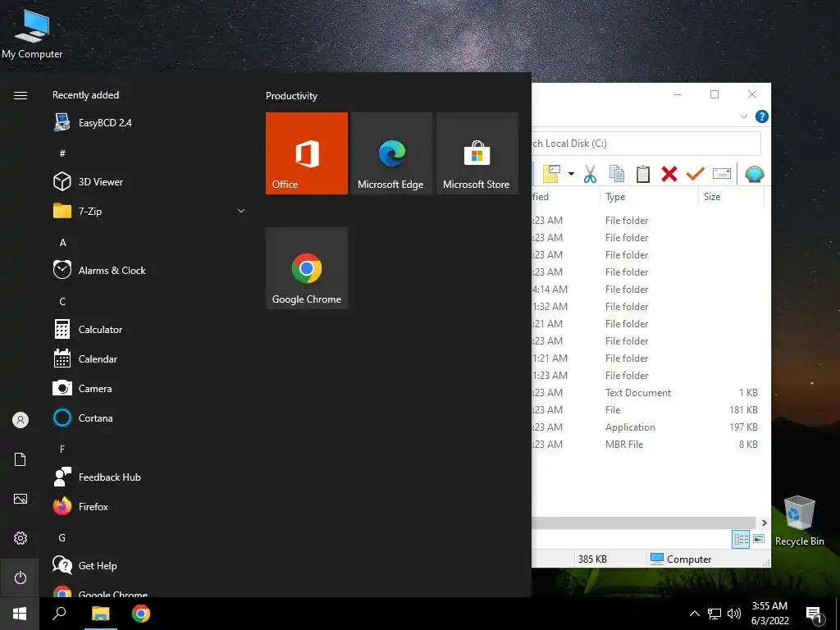Screen dimensions: 840x630
Task: Select the My Computer desktop icon
Action: (x=32, y=33)
